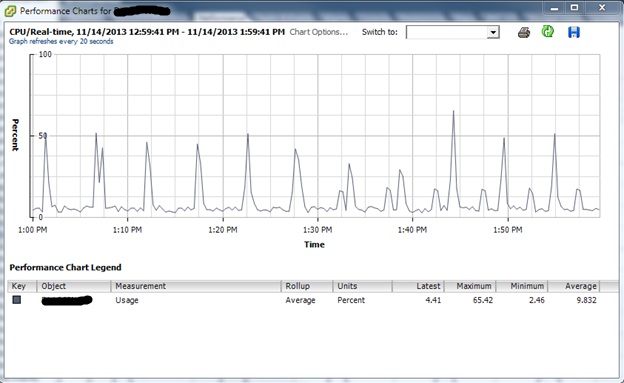Print the performance chart
624x383 pixels.
[524, 32]
